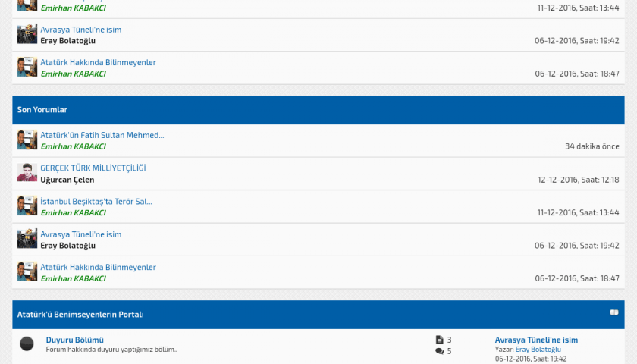Image resolution: width=637 pixels, height=364 pixels.
Task: Open İstanbul Beşiktaş'ta Terör Sal... thread
Action: pyautogui.click(x=96, y=201)
